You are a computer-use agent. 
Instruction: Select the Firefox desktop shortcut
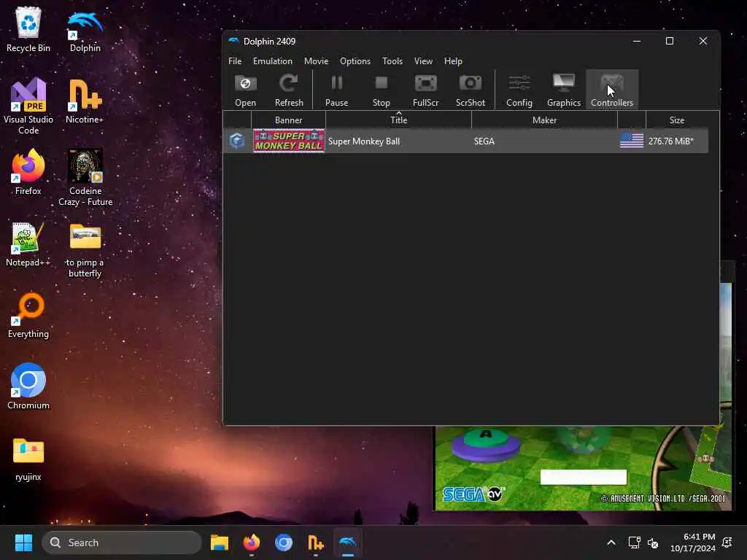click(x=28, y=172)
